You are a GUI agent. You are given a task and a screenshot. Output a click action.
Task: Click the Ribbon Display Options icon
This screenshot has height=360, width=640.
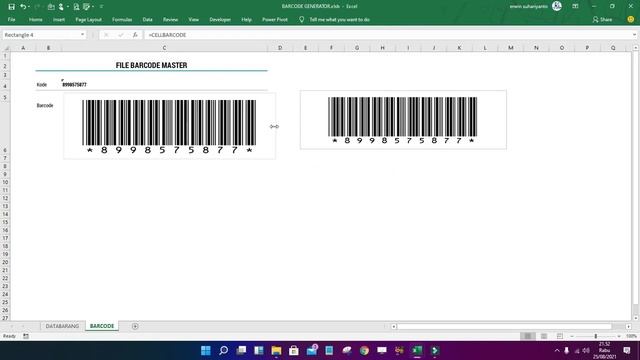click(x=575, y=6)
